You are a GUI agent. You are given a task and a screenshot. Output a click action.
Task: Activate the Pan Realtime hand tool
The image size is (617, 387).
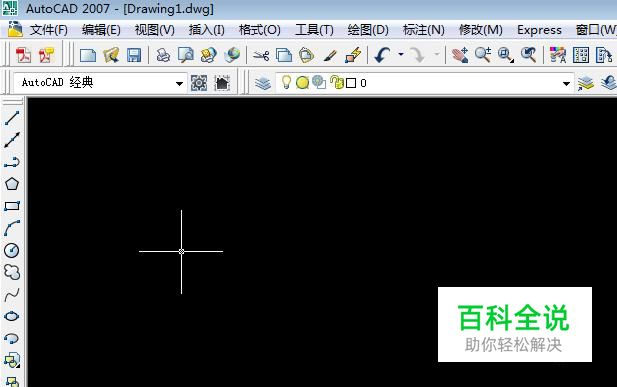(460, 55)
